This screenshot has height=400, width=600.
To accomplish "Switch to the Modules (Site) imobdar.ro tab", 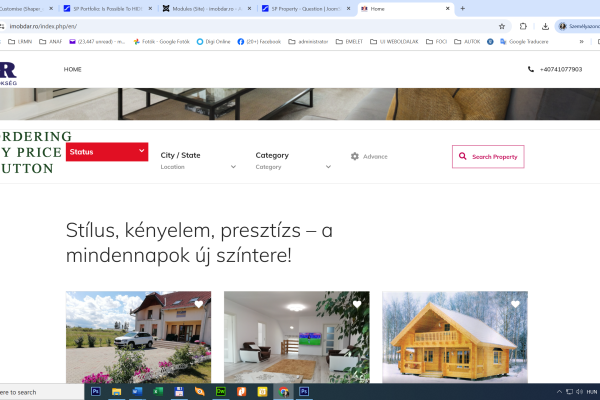I will click(x=207, y=8).
